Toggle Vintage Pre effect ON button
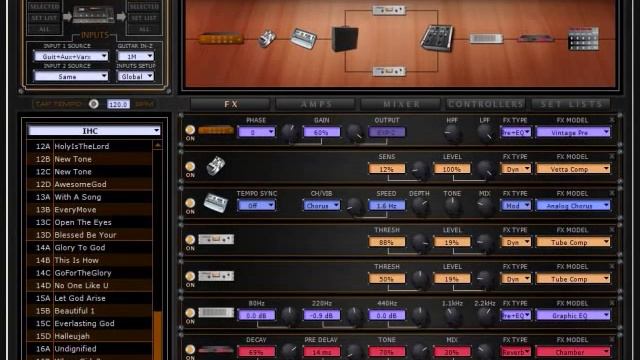640x360 pixels. point(190,130)
